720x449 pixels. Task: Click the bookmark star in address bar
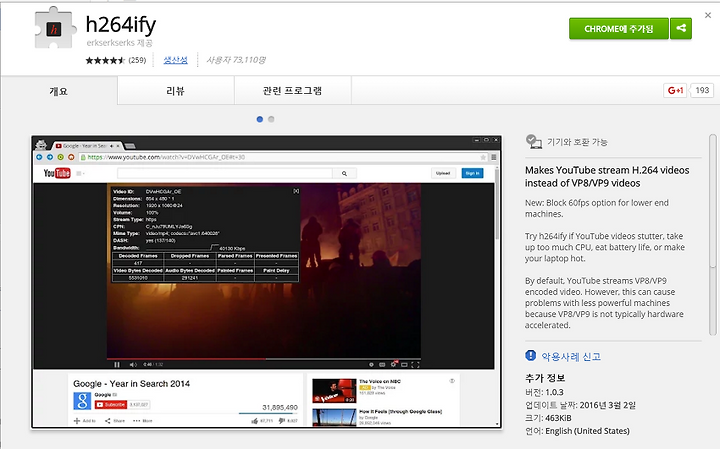point(483,157)
